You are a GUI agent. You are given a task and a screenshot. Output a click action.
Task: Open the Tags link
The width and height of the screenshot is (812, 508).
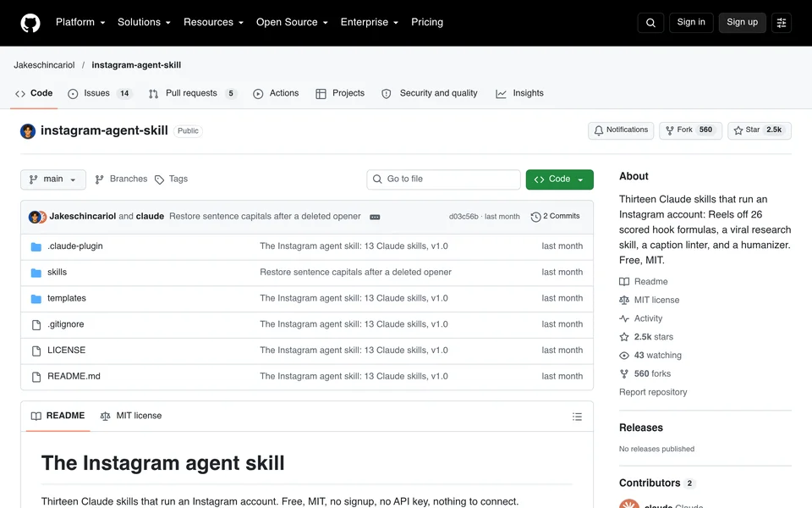tap(172, 179)
